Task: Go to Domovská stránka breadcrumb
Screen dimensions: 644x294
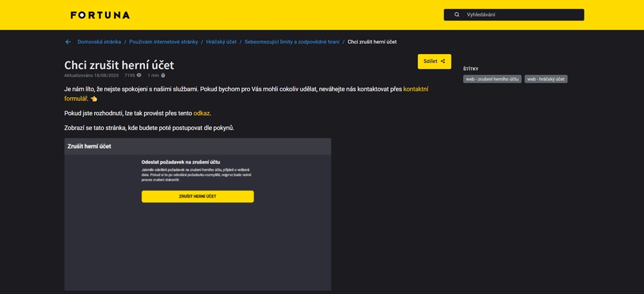Action: [99, 42]
